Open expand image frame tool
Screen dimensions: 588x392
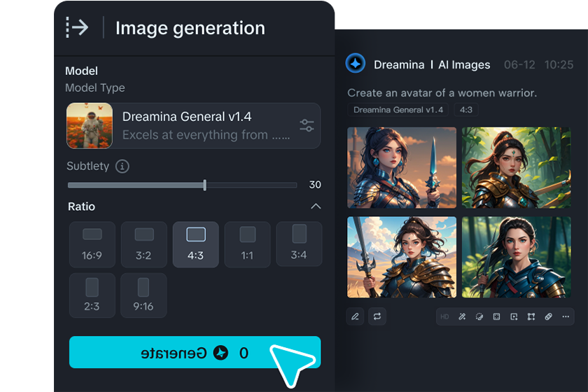(x=496, y=316)
